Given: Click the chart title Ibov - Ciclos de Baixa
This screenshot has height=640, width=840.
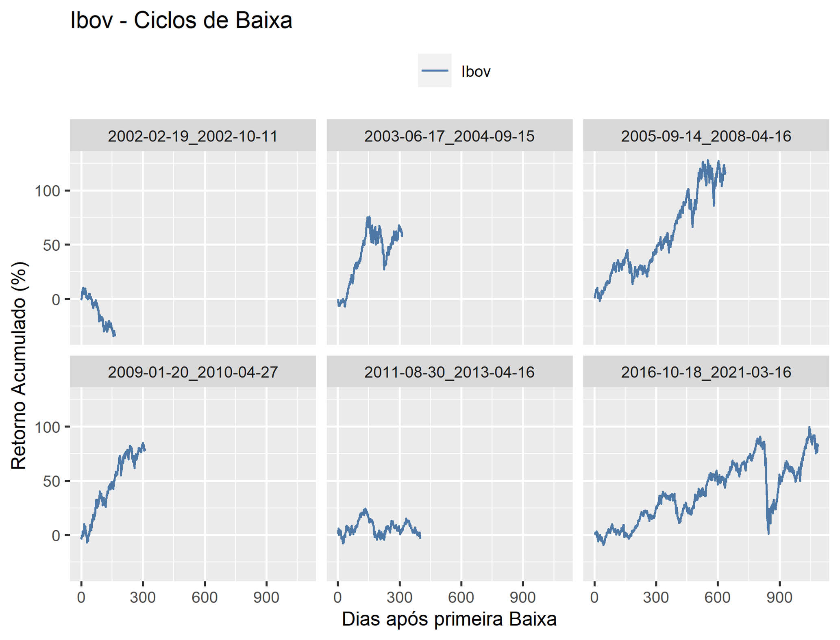Looking at the screenshot, I should [x=181, y=20].
